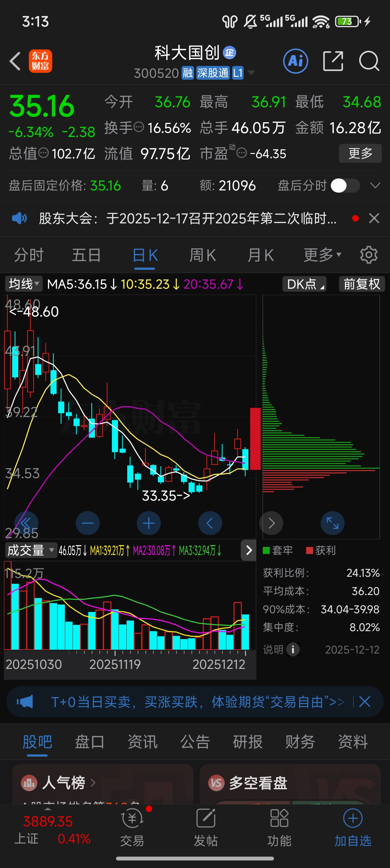390x868 pixels.
Task: Open the 资讯 tab
Action: pyautogui.click(x=142, y=742)
